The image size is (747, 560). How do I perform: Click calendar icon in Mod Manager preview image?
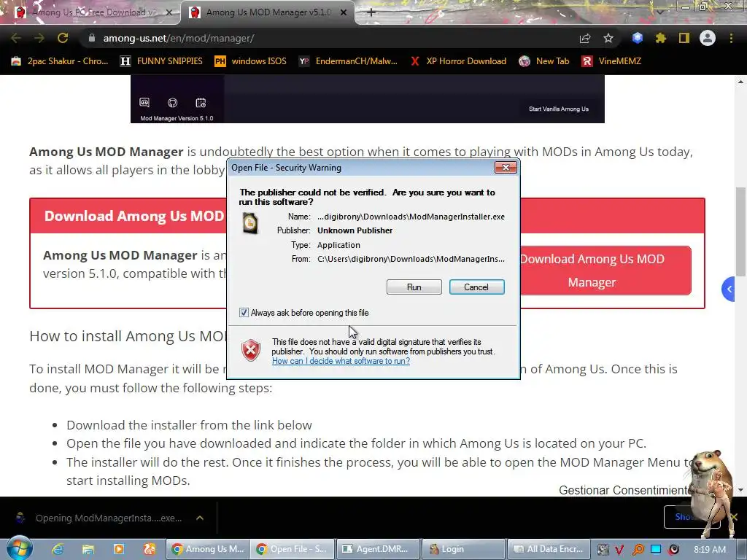201,102
